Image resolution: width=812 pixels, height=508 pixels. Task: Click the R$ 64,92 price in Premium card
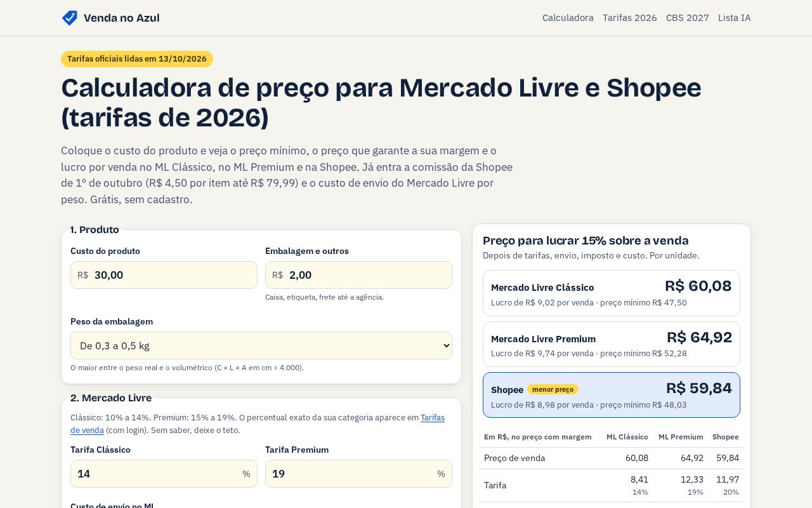700,337
